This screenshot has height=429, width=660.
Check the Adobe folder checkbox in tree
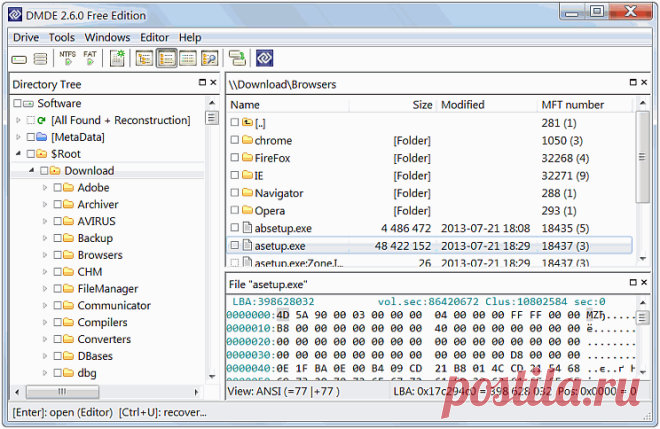[58, 188]
